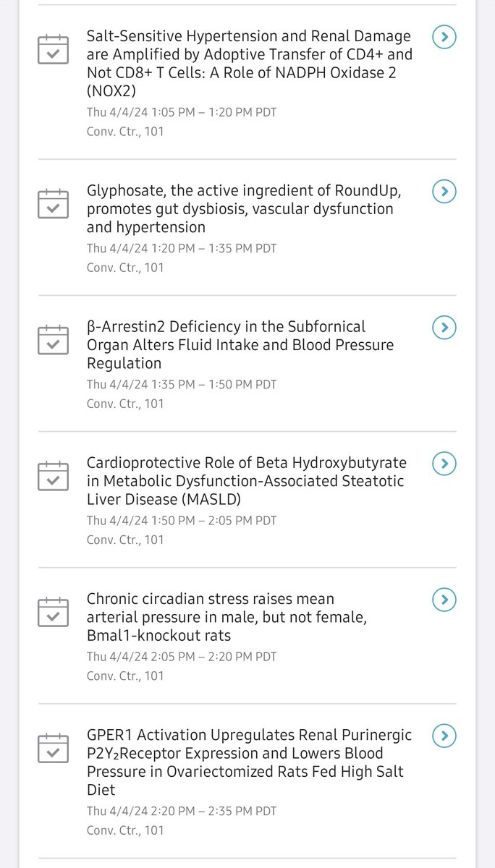Open the Salt-Sensitive Hypertension and Renal Damage title
The width and height of the screenshot is (495, 868).
click(x=250, y=64)
